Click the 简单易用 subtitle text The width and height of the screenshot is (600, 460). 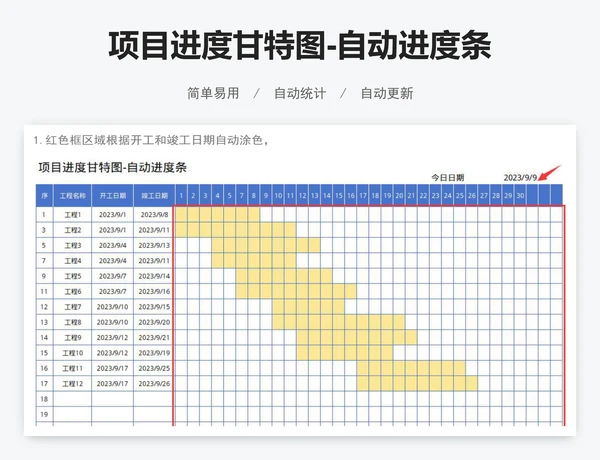point(213,93)
